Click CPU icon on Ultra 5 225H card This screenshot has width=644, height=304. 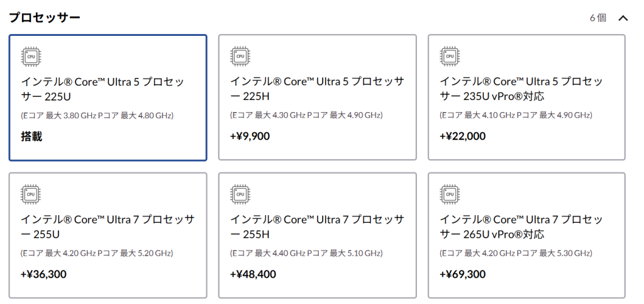(240, 57)
